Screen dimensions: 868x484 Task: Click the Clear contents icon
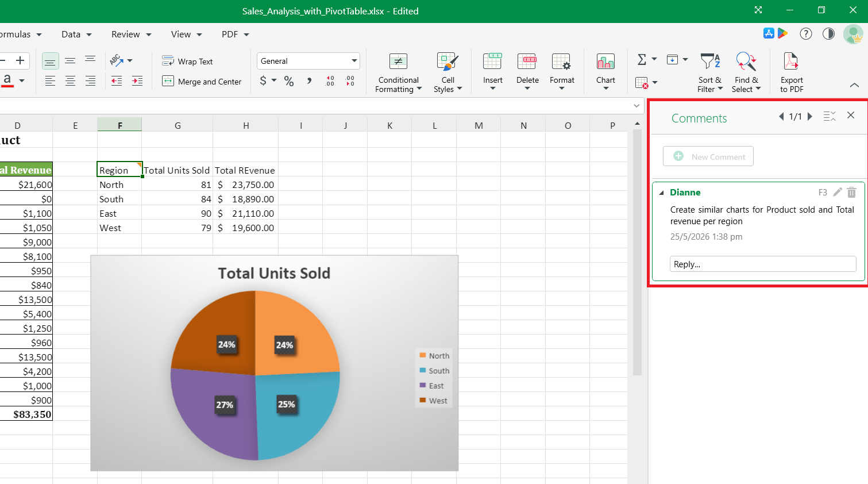point(642,83)
